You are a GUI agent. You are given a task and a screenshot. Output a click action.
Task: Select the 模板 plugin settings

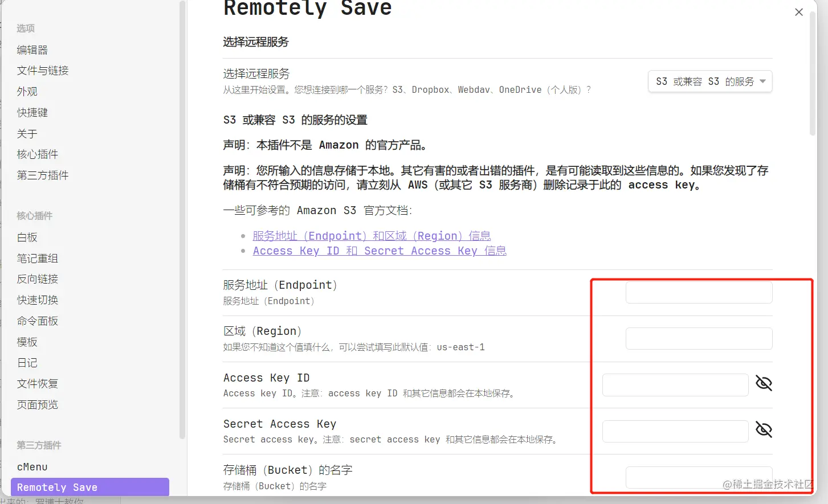[x=27, y=342]
